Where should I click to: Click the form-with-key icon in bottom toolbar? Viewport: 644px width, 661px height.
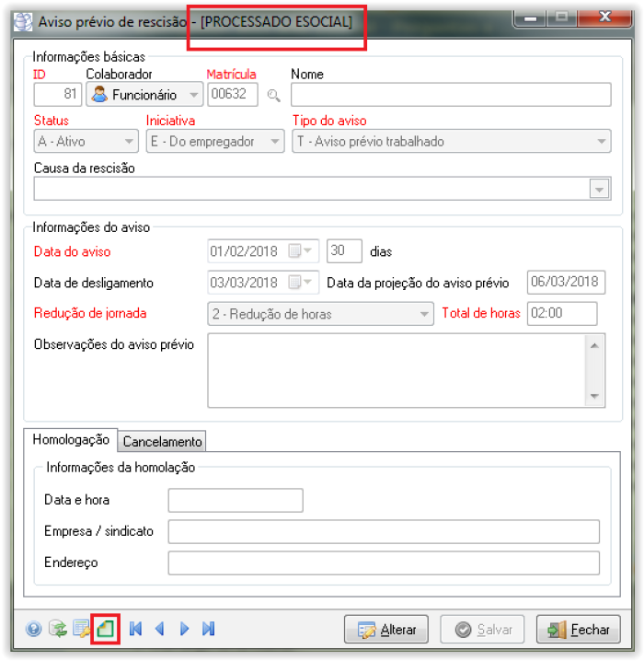81,630
